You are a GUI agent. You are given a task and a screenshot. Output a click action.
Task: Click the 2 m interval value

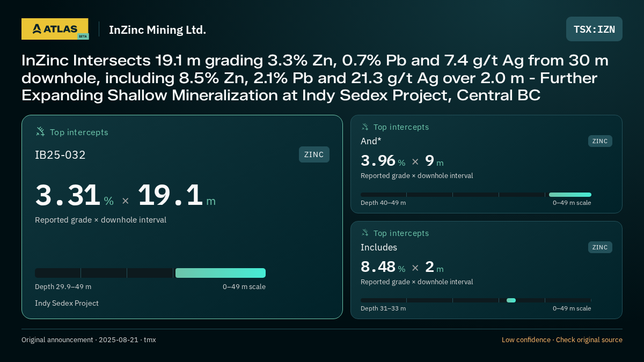[434, 267]
